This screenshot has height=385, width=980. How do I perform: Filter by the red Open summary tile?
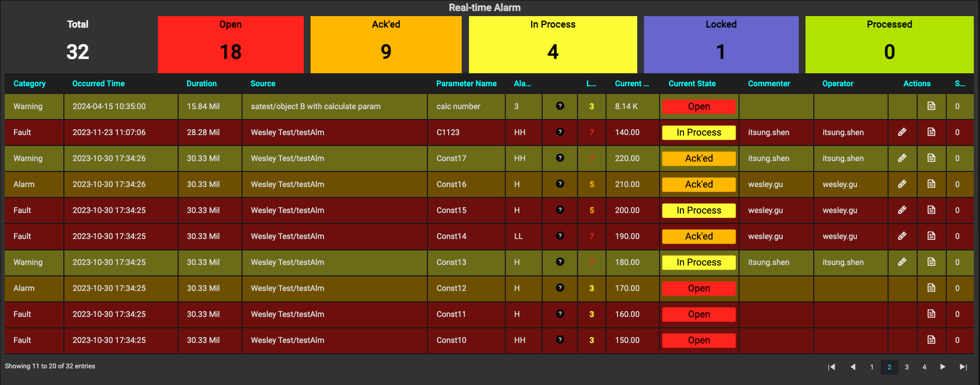[231, 45]
